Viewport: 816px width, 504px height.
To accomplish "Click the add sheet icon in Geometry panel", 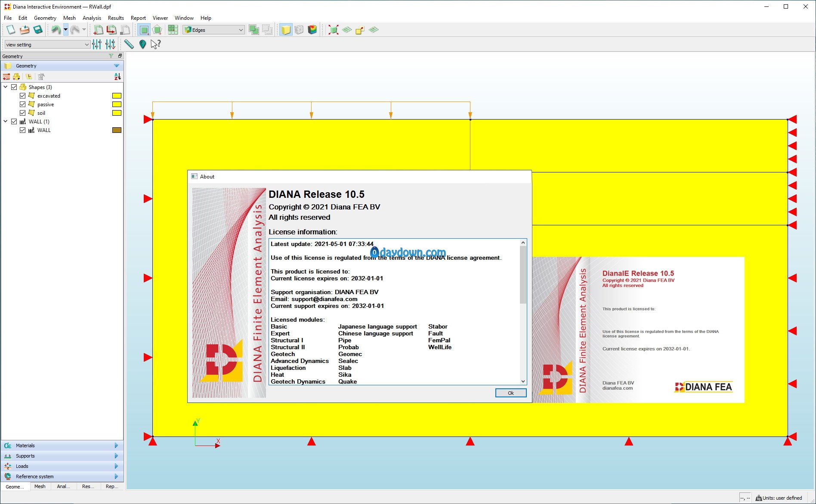I will tap(6, 77).
